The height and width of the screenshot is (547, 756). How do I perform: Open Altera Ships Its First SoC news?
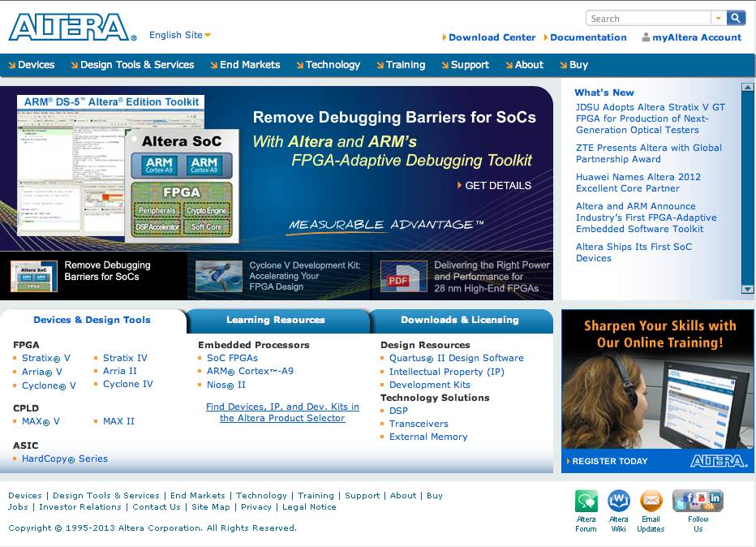coord(634,252)
